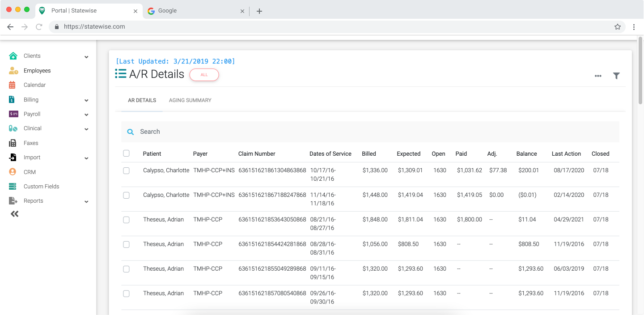
Task: Expand the Reports menu chevron
Action: [86, 202]
